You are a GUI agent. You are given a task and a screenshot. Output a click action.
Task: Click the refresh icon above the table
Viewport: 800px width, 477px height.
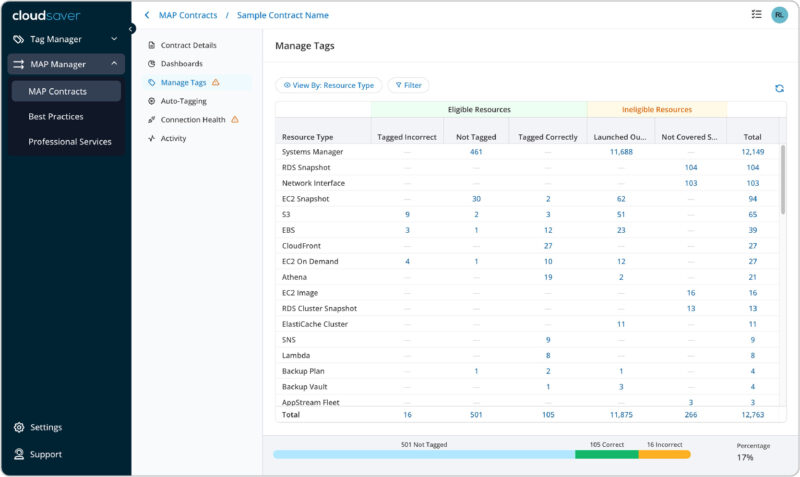coord(779,88)
